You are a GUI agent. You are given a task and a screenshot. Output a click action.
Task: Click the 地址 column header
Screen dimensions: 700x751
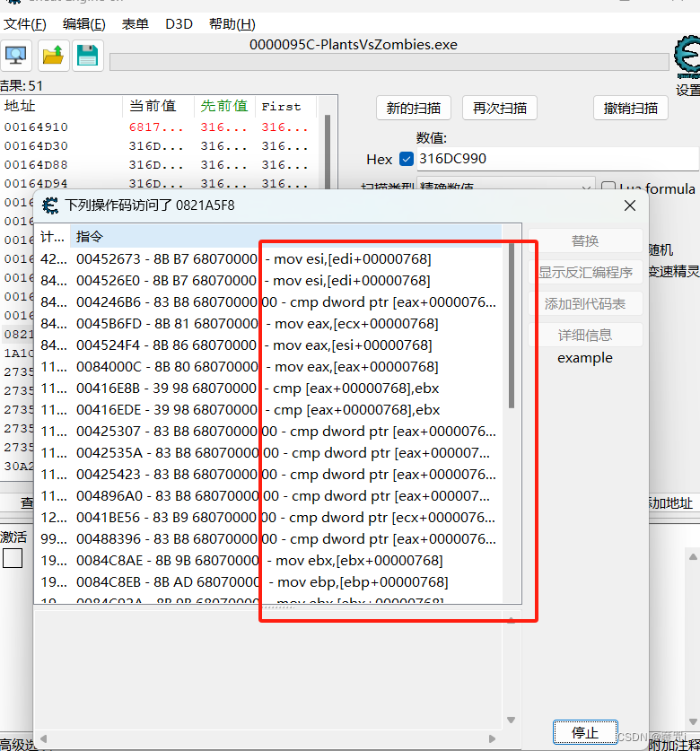click(61, 106)
